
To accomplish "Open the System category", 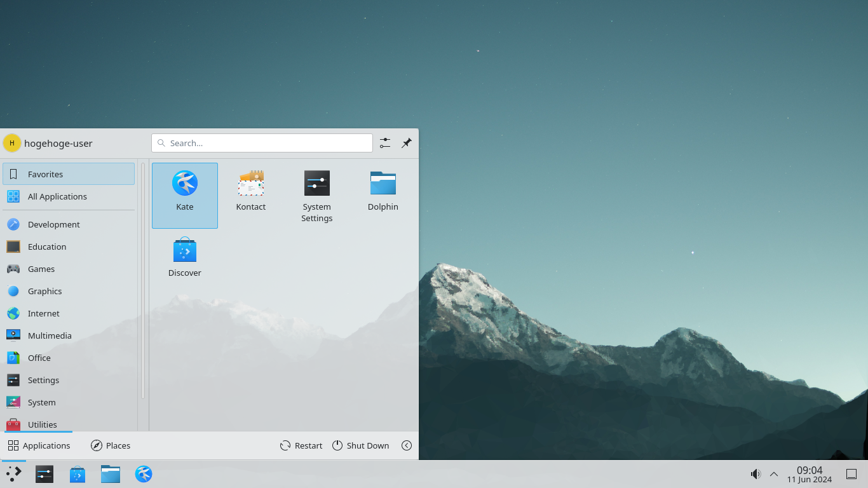I will [x=69, y=402].
